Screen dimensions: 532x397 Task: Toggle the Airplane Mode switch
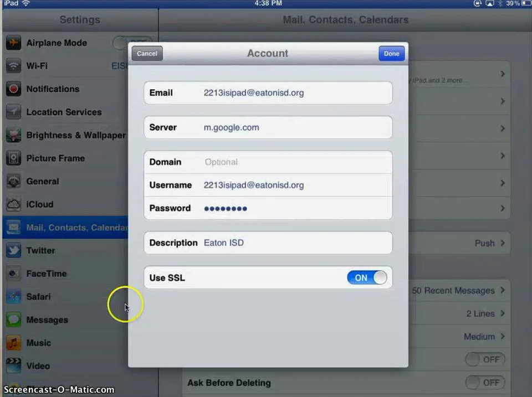(132, 43)
